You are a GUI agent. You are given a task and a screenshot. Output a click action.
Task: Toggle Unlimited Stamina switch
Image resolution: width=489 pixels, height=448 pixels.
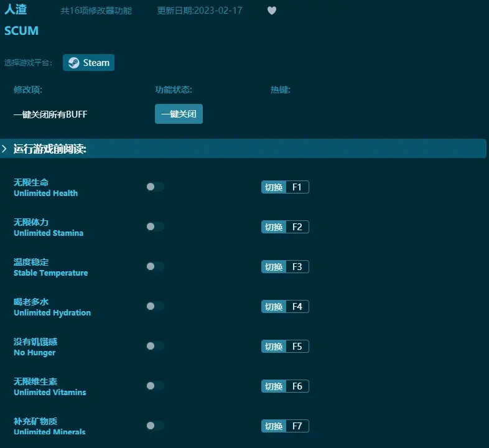click(x=155, y=226)
